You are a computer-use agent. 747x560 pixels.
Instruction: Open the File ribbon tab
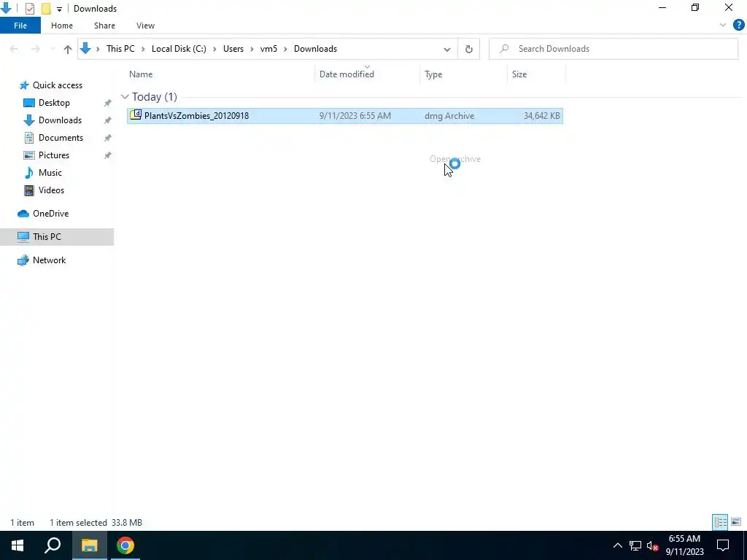coord(20,26)
